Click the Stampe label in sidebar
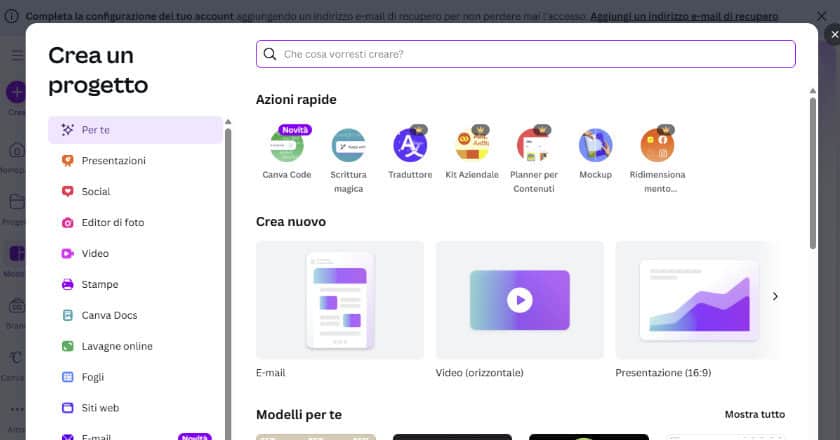 point(100,285)
